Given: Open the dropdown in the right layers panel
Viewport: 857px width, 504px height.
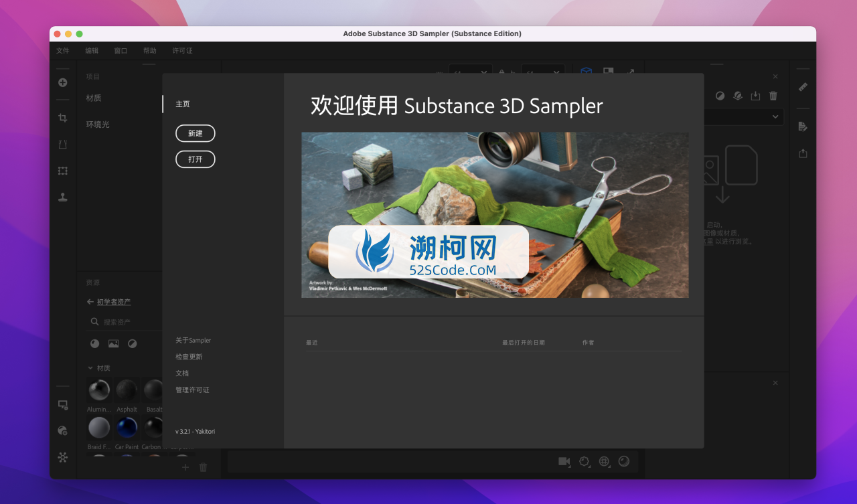Looking at the screenshot, I should tap(743, 116).
